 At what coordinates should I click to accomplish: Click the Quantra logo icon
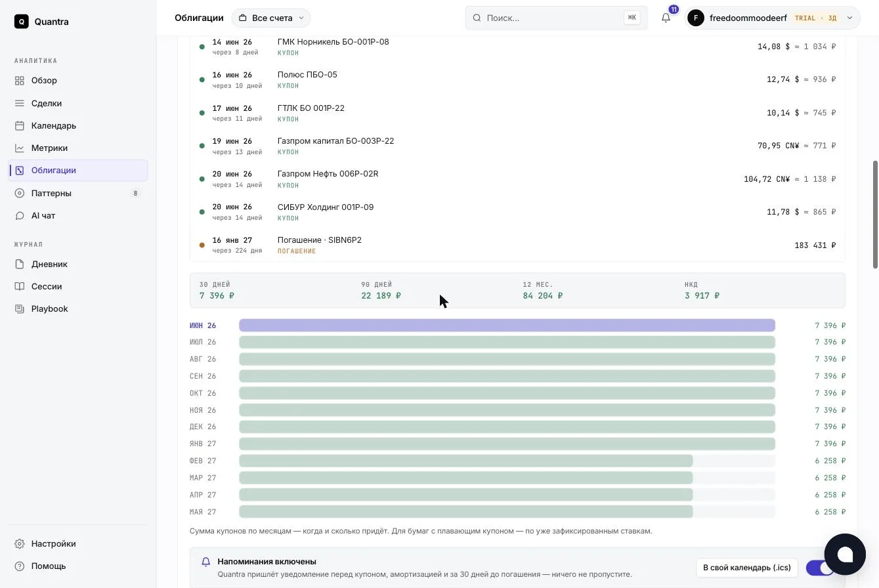tap(22, 22)
